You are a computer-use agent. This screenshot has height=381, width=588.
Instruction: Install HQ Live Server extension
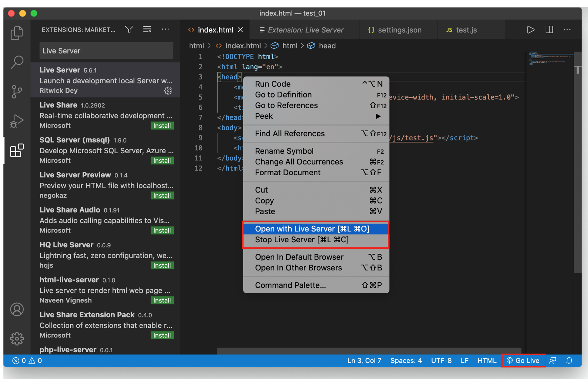162,265
